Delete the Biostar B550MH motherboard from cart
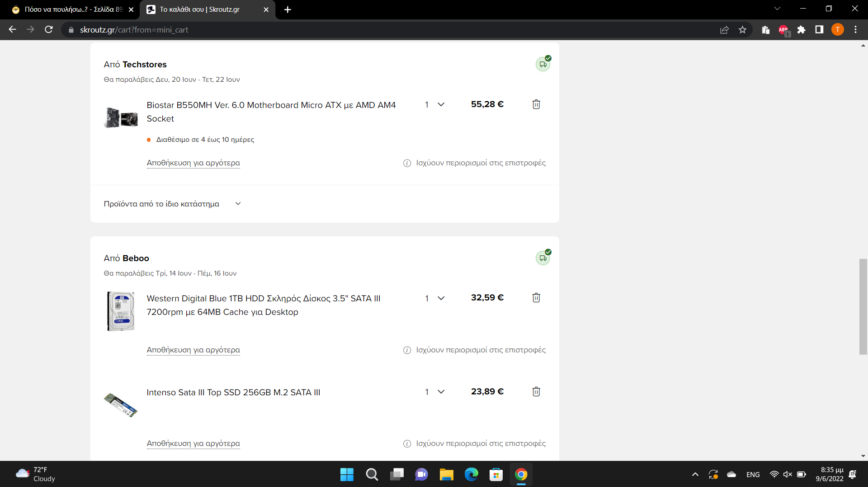 [536, 104]
